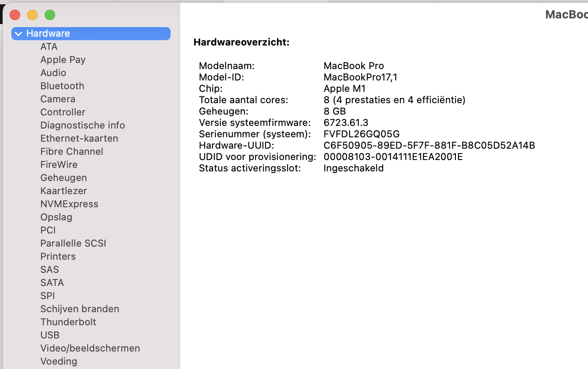Click the model name value MacBook Pro
The image size is (588, 369).
tap(354, 66)
